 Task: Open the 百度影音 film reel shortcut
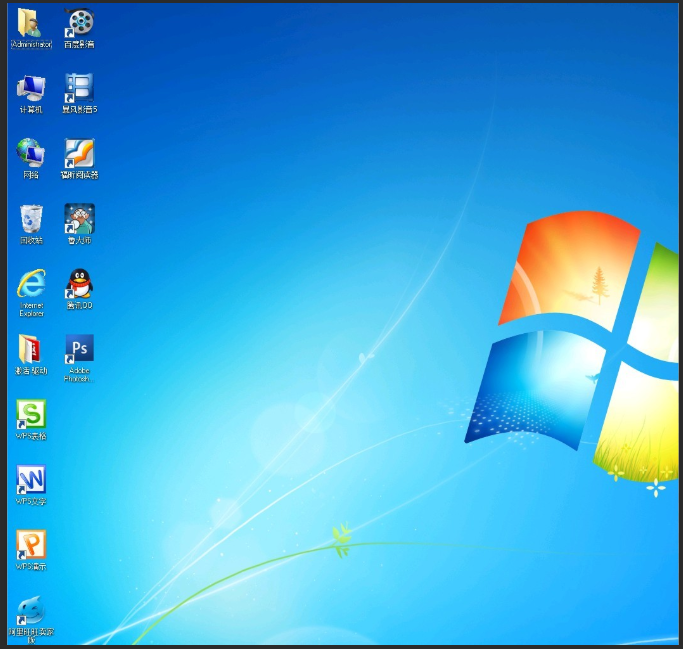pos(79,22)
